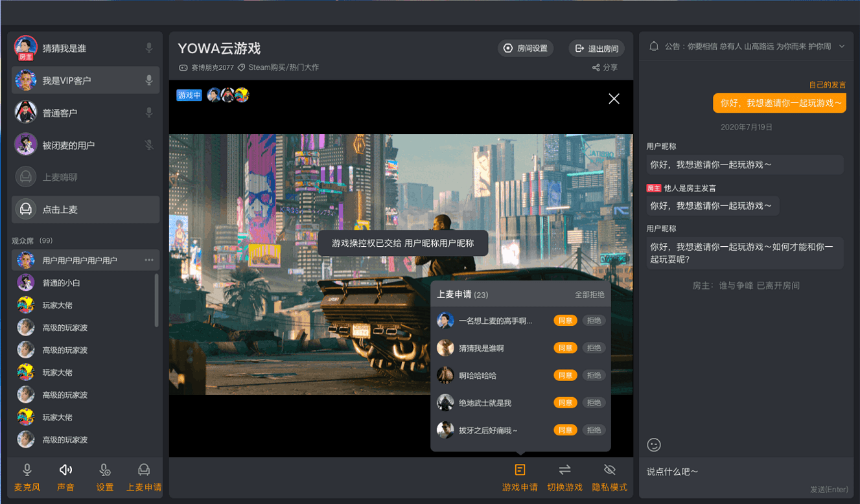Screen dimensions: 860x504
Task: Toggle the 声音 speaker sound
Action: pos(65,478)
